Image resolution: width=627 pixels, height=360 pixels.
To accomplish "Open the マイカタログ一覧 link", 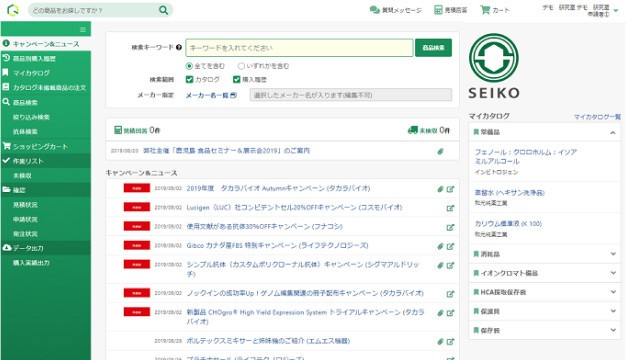I will point(597,117).
